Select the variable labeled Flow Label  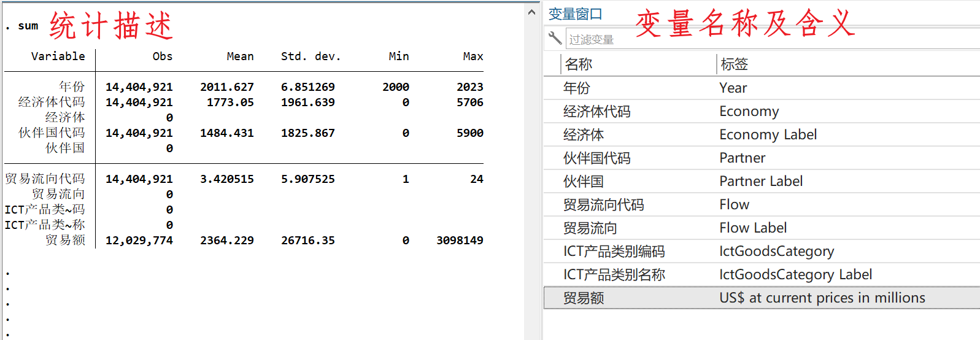pos(753,228)
